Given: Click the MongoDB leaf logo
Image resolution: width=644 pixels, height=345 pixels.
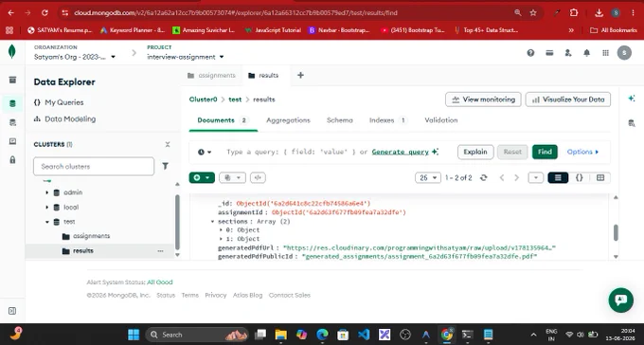Looking at the screenshot, I should (x=12, y=52).
